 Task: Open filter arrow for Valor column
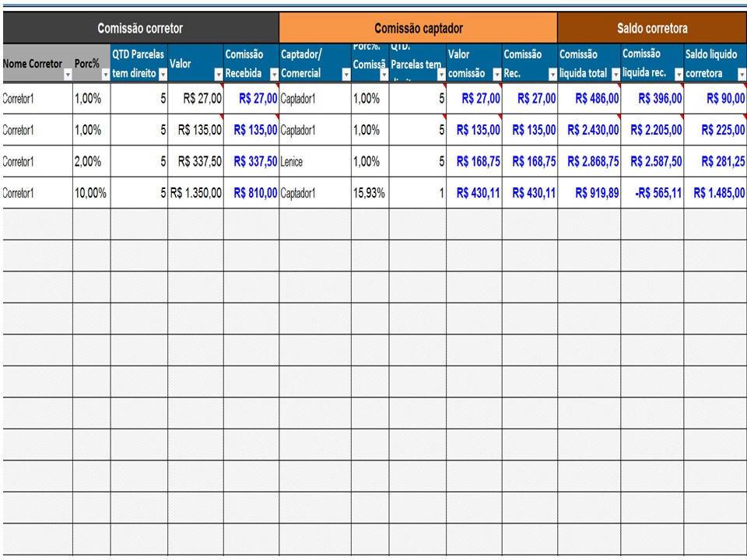tap(219, 75)
